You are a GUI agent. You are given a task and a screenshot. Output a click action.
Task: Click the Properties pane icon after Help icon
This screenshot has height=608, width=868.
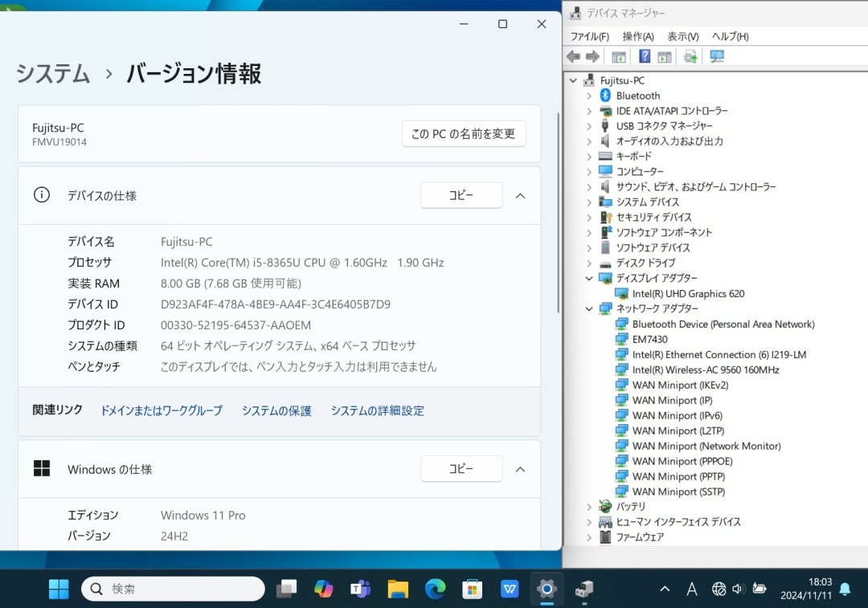click(x=665, y=56)
